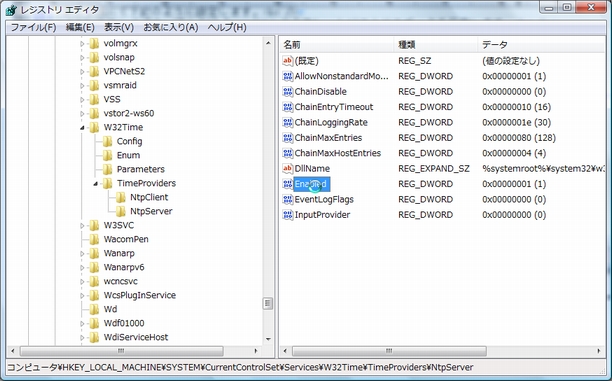Open the 表示(V) menu
612x381 pixels.
point(119,27)
